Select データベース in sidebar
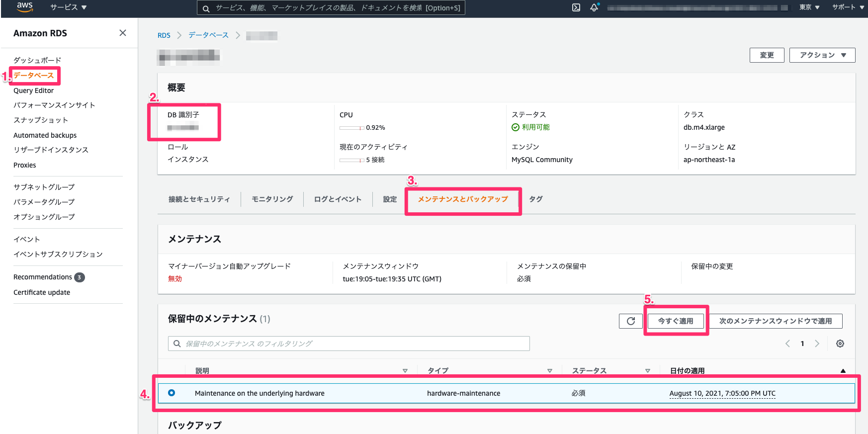This screenshot has height=434, width=868. point(34,76)
